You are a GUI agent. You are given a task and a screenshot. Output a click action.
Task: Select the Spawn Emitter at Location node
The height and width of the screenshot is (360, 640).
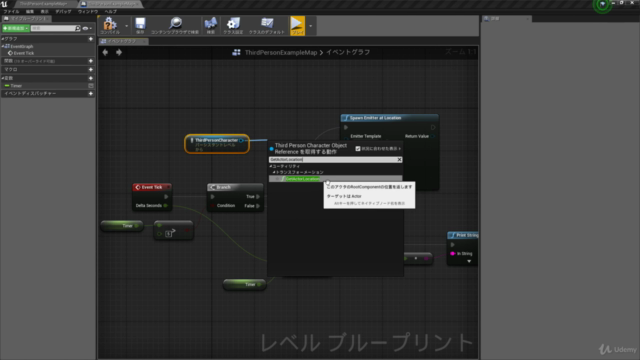pos(389,118)
